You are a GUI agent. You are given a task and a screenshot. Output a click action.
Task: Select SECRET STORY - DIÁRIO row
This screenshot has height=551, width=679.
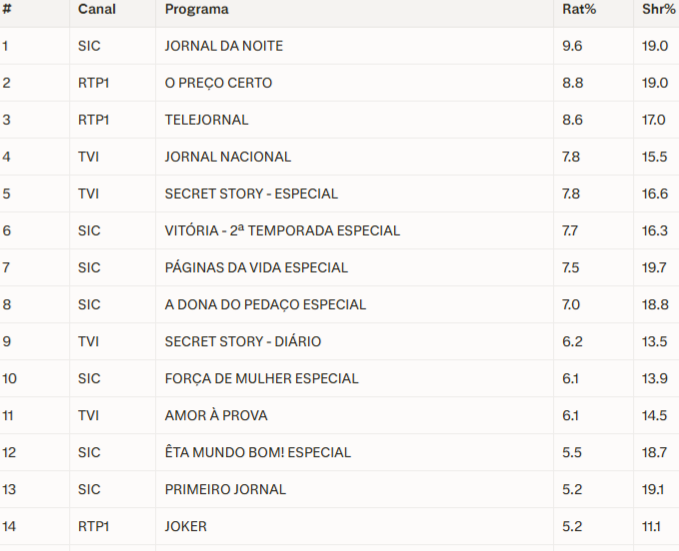(243, 342)
